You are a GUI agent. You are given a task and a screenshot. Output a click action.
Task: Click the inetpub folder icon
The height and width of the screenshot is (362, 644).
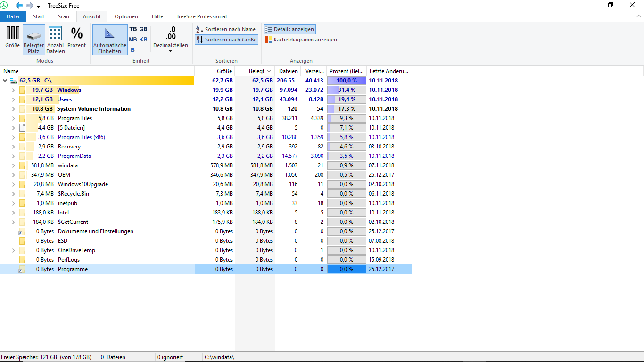[22, 203]
